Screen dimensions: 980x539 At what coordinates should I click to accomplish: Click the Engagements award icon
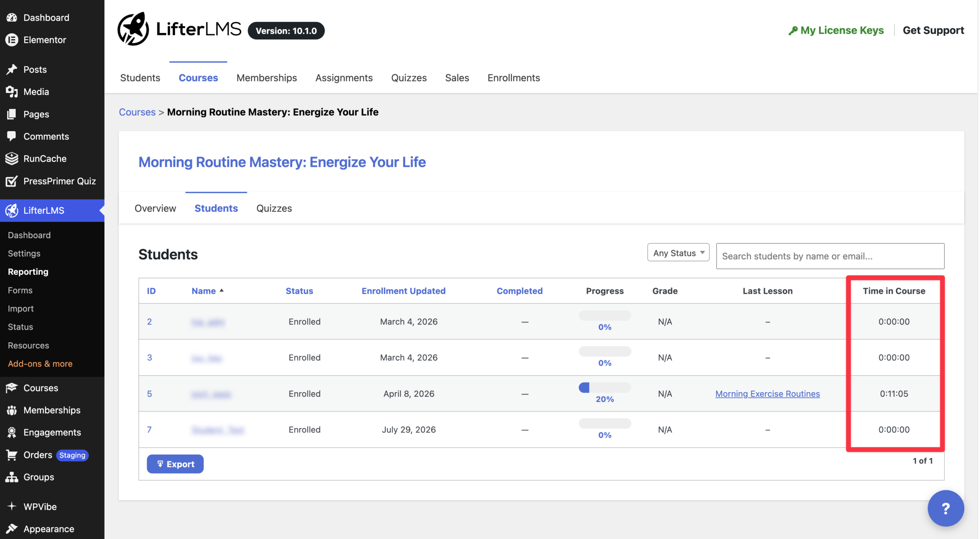coord(12,432)
